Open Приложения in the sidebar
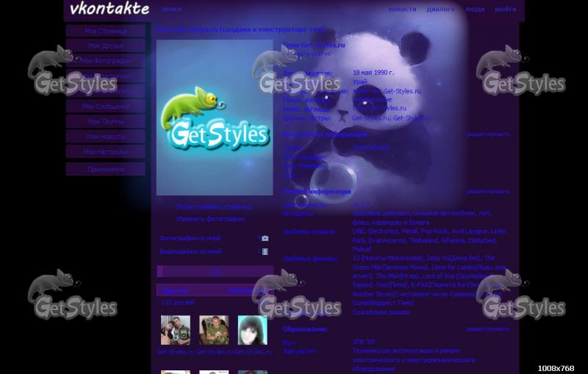The width and height of the screenshot is (588, 374). click(x=106, y=169)
